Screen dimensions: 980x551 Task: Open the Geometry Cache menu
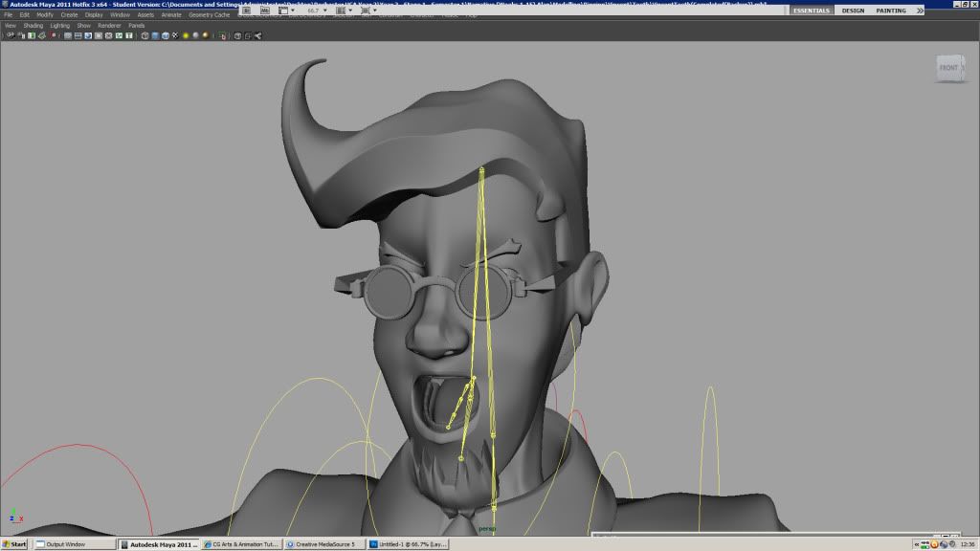(x=210, y=15)
